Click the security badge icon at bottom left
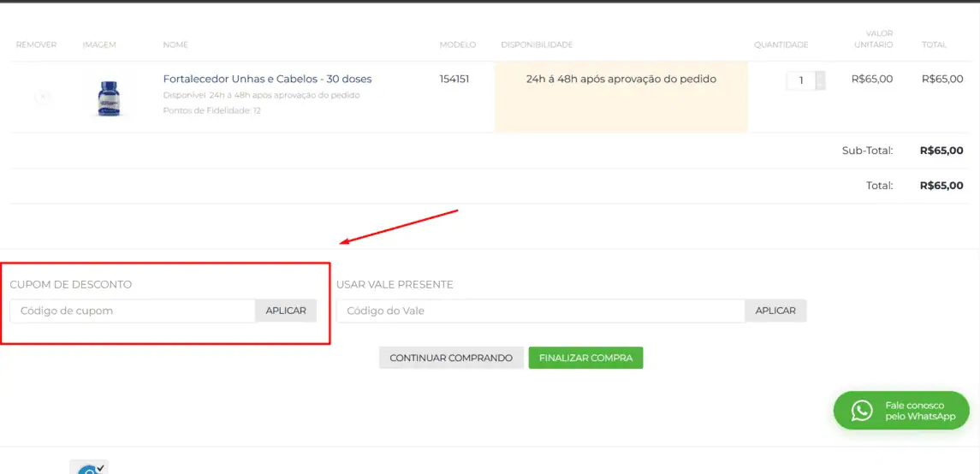 pos(89,468)
